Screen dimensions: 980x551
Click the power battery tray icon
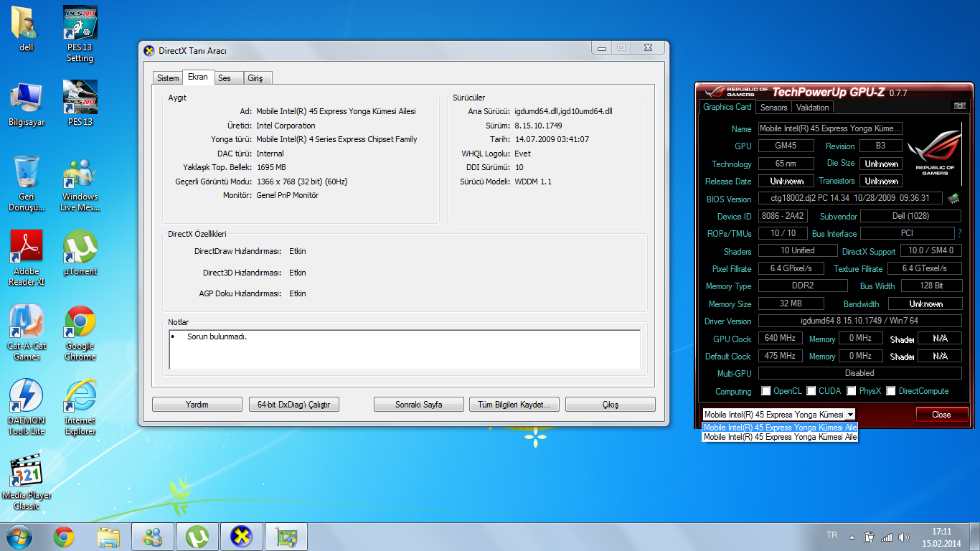click(x=869, y=537)
